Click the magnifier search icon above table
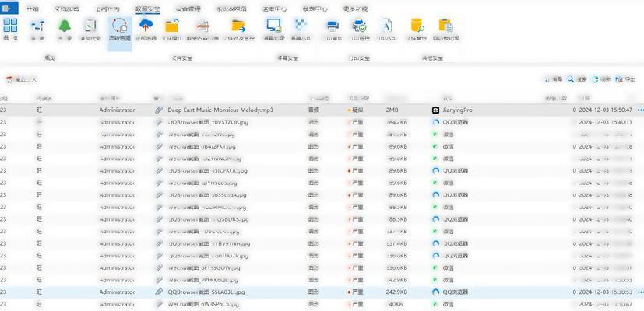This screenshot has width=644, height=311. 571,79
